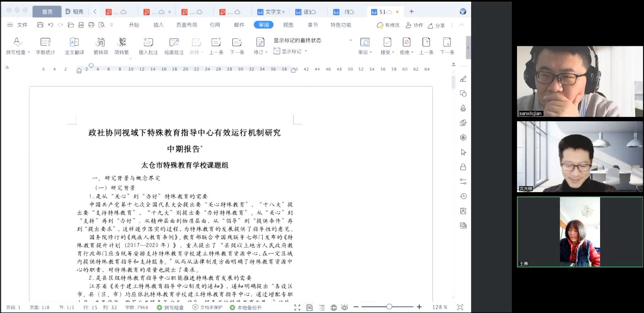Click 128 % zoom level
The image size is (644, 313).
[x=440, y=307]
